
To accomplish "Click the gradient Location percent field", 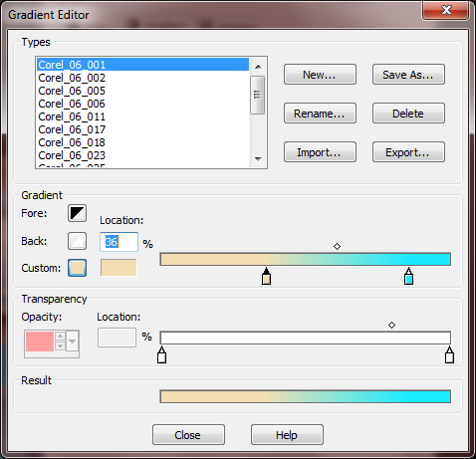I will [x=119, y=242].
